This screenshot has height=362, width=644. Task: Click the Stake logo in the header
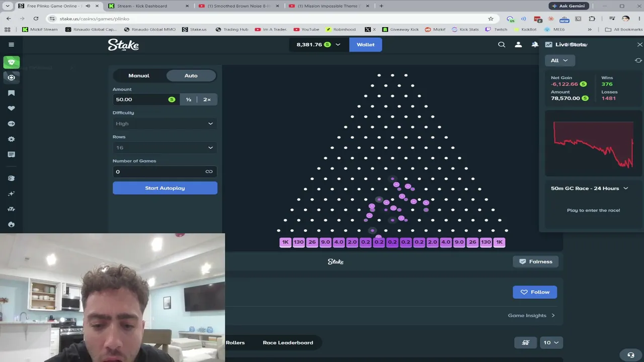123,45
